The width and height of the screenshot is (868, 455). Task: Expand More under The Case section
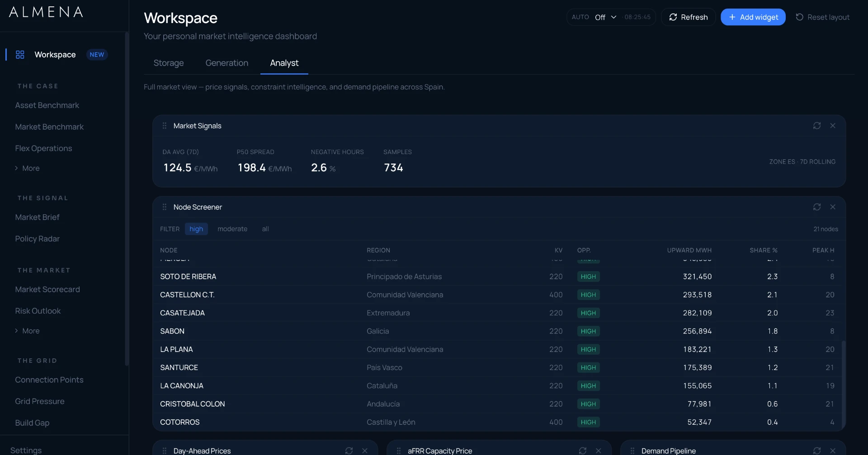27,168
